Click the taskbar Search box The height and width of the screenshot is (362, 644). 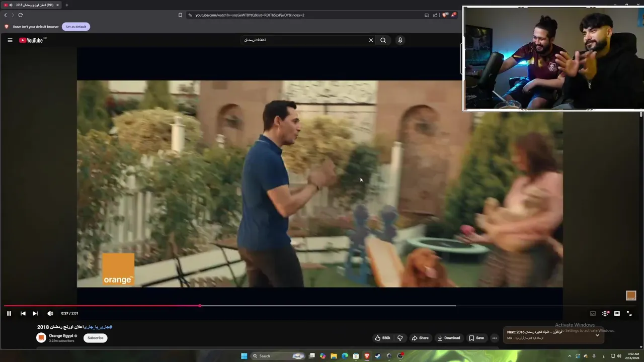277,356
